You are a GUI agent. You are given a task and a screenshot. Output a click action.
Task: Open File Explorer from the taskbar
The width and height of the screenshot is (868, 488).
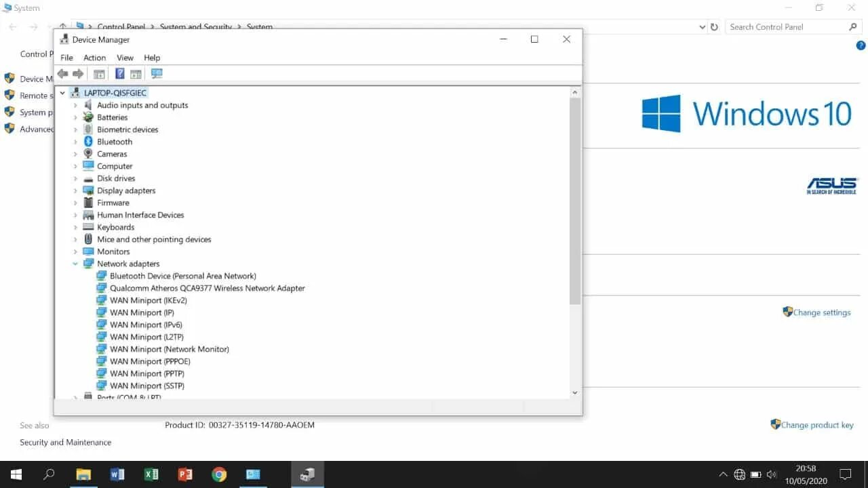pos(83,474)
